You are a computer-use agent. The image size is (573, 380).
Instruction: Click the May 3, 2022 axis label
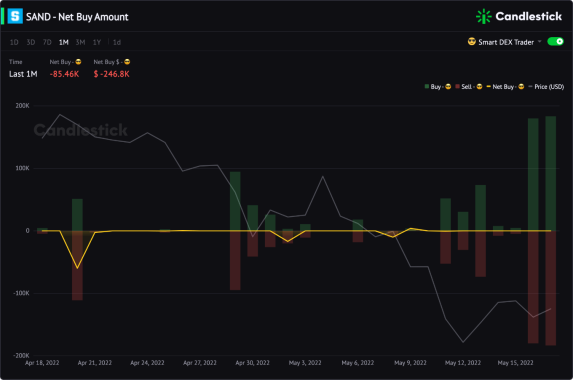click(305, 363)
